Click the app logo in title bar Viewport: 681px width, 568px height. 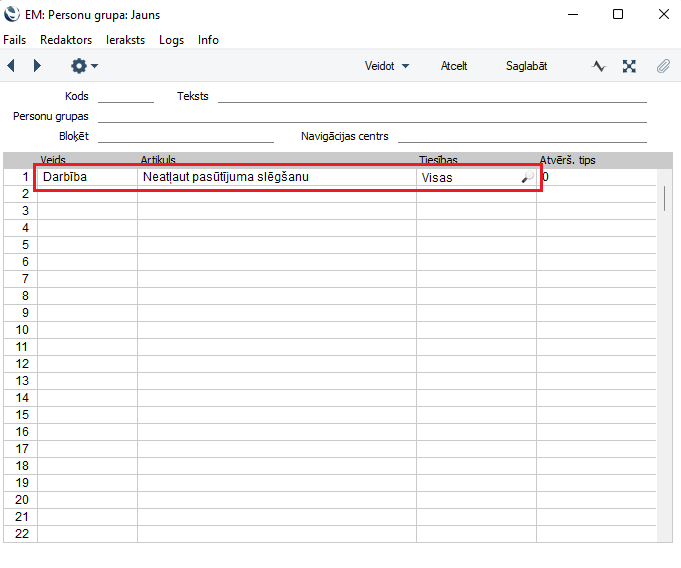pyautogui.click(x=13, y=15)
